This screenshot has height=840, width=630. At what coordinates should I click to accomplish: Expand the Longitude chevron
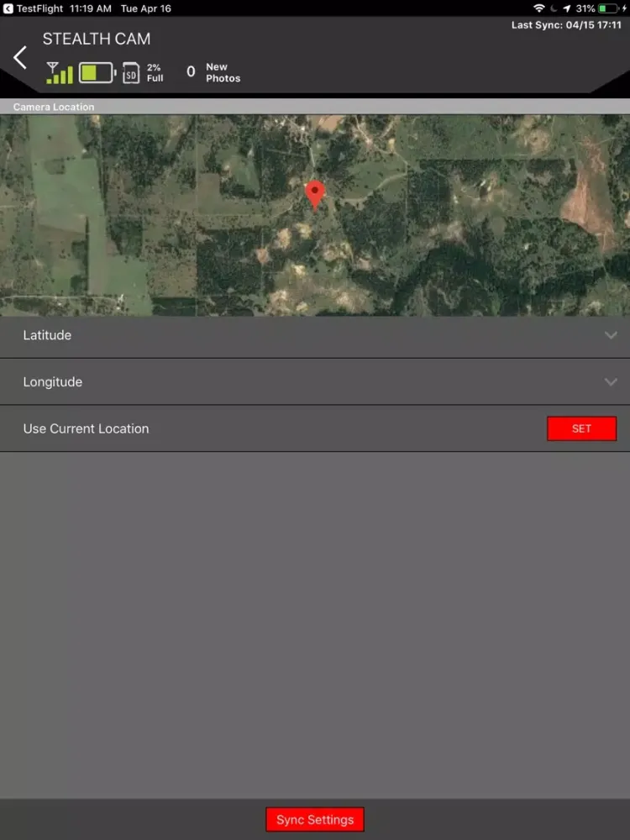tap(610, 382)
